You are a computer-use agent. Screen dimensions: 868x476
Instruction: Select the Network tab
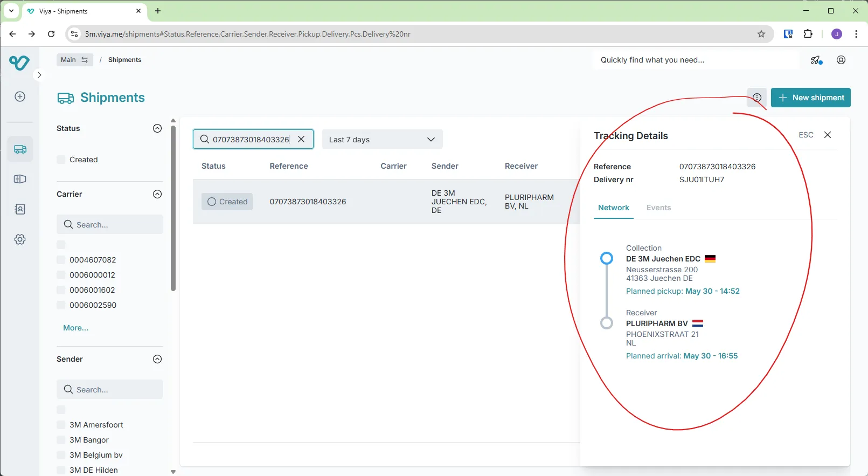[x=613, y=208]
